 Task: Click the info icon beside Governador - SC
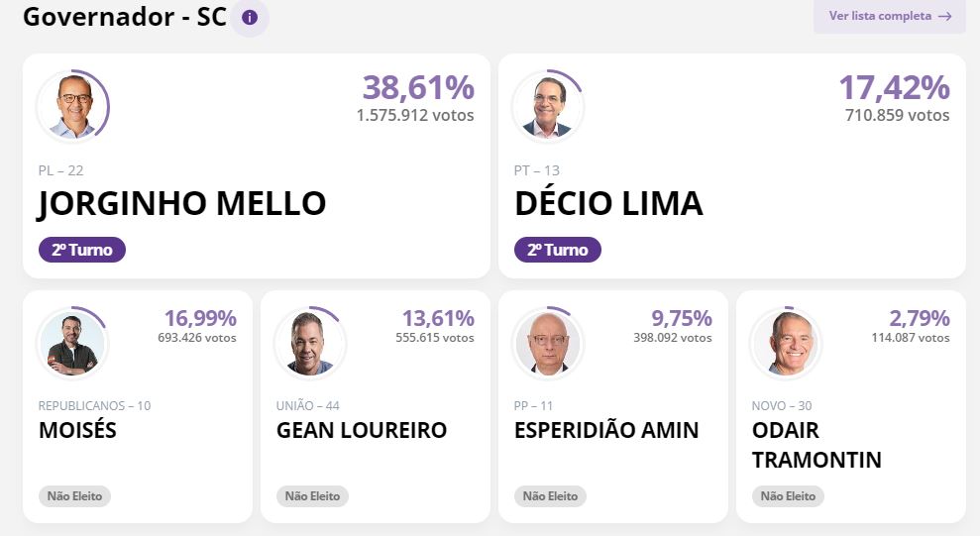tap(250, 17)
